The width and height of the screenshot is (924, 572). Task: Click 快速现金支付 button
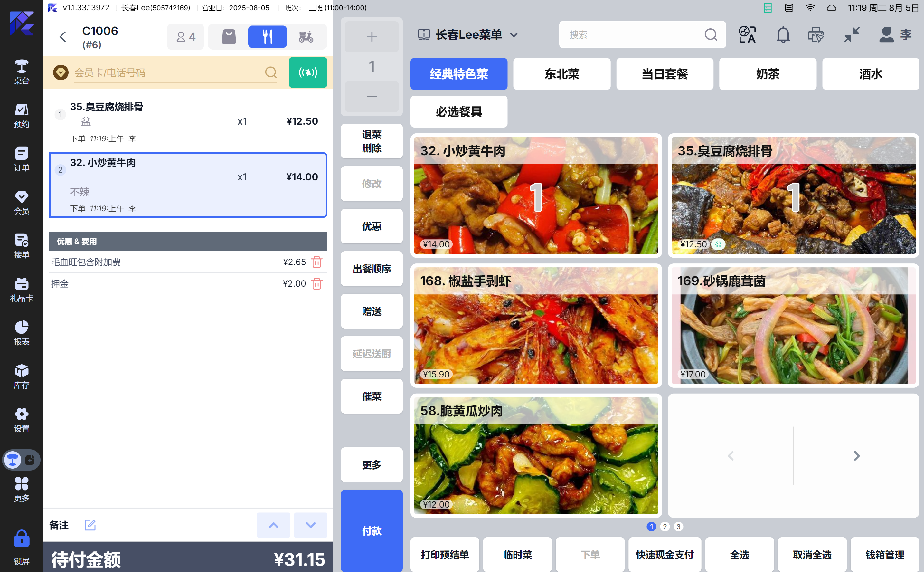click(665, 555)
